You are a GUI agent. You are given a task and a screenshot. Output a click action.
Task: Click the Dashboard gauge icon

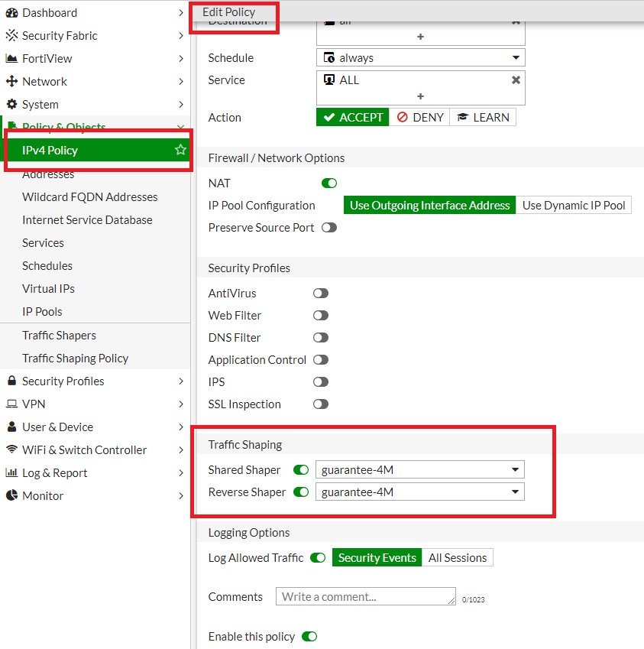(x=12, y=13)
